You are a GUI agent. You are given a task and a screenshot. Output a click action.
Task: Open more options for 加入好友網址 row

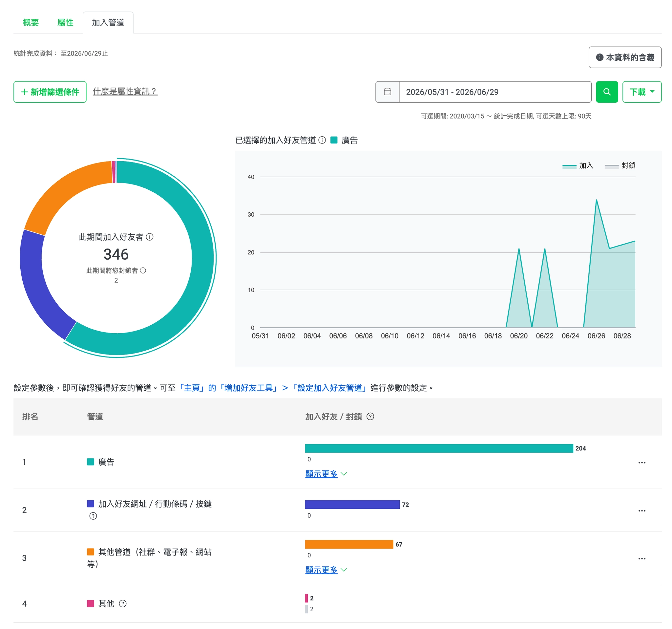click(641, 510)
